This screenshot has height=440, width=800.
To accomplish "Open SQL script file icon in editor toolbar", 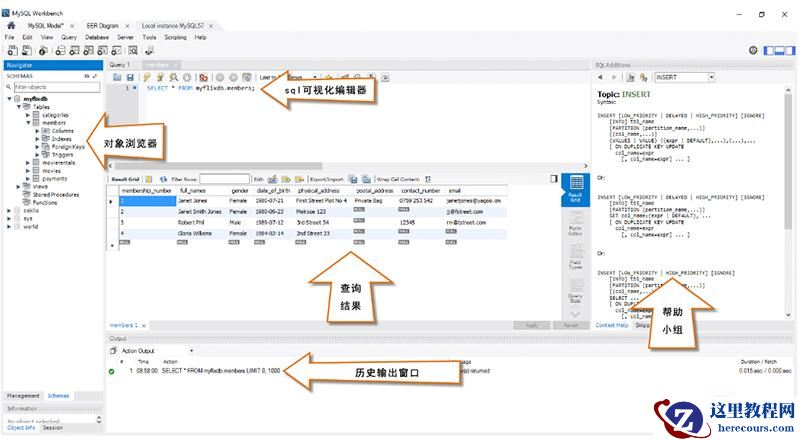I will tap(117, 78).
